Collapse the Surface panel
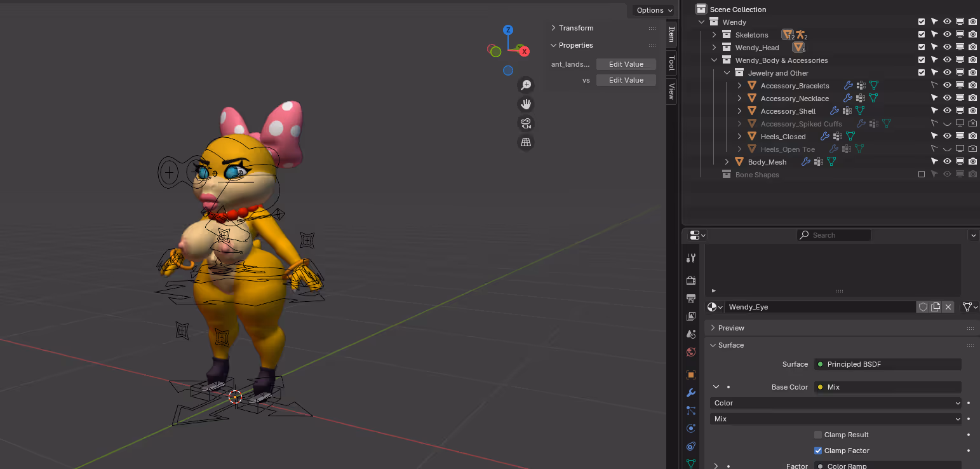The image size is (980, 469). [712, 345]
